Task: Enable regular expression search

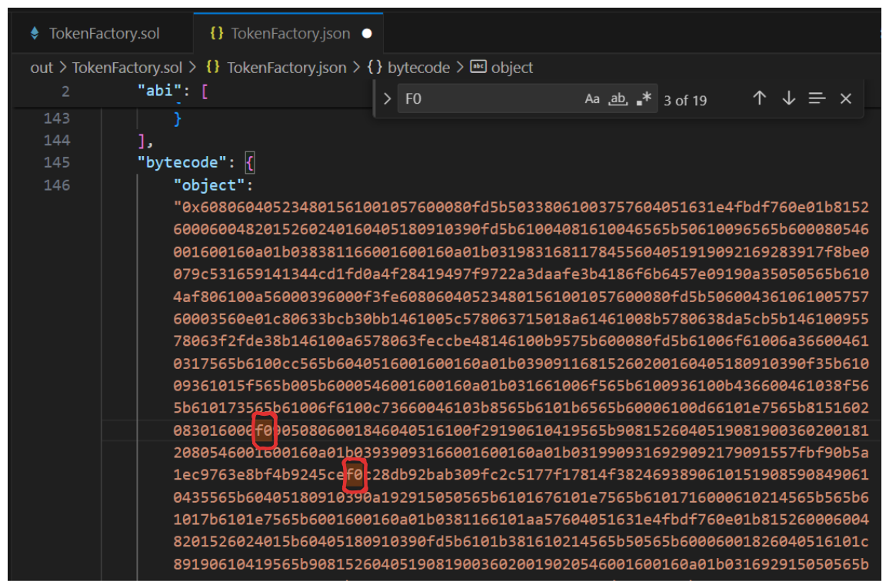Action: point(644,99)
